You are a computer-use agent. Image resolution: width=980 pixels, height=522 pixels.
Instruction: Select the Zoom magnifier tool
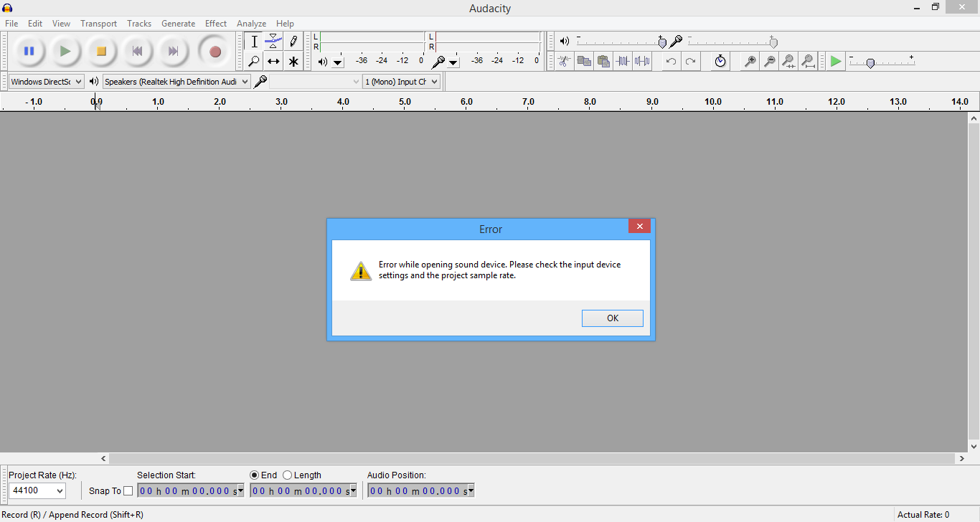pyautogui.click(x=254, y=61)
